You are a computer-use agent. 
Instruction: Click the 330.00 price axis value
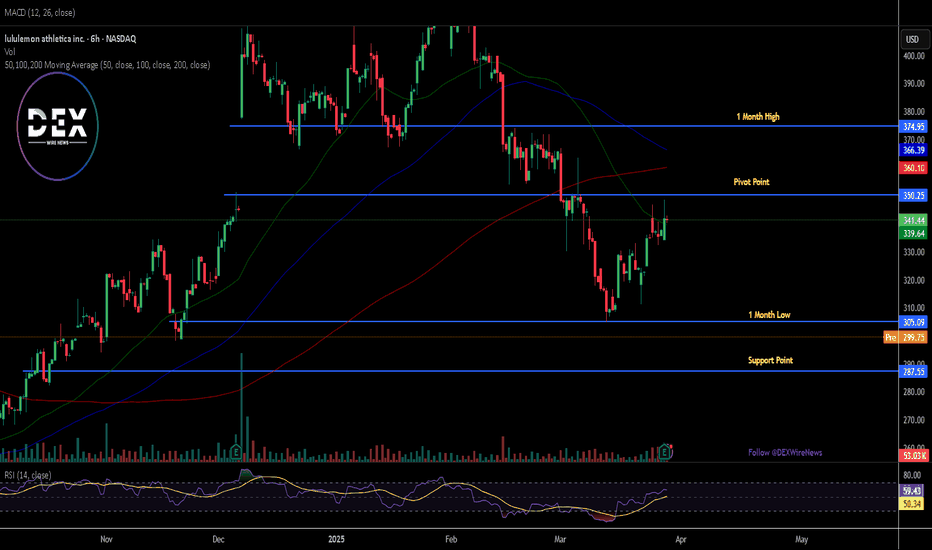click(x=914, y=252)
